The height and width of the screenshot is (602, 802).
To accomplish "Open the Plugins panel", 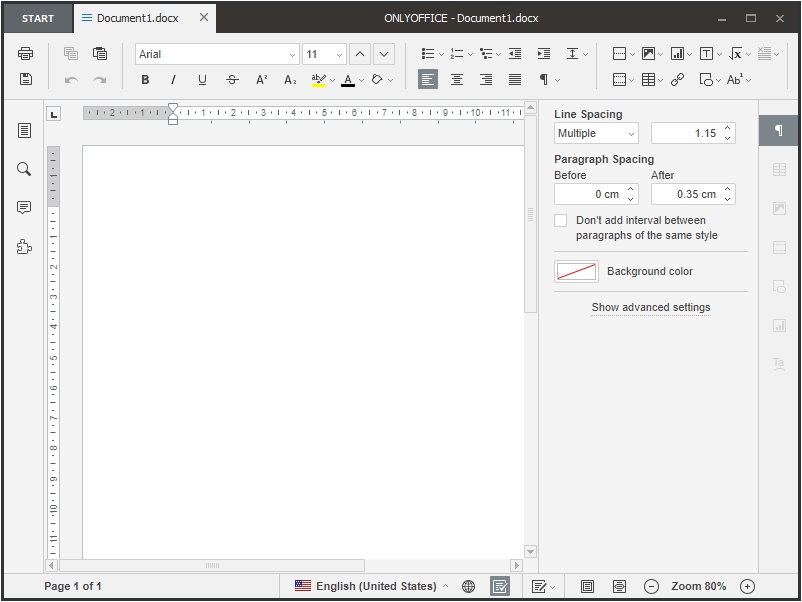I will [24, 247].
